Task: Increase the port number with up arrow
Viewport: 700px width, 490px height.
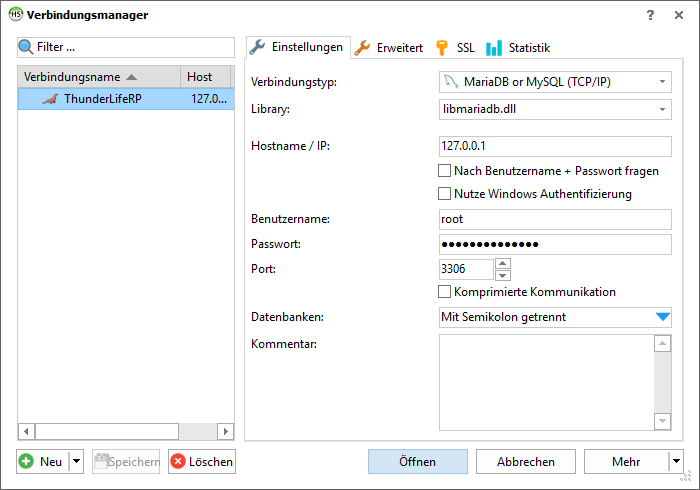Action: [503, 264]
